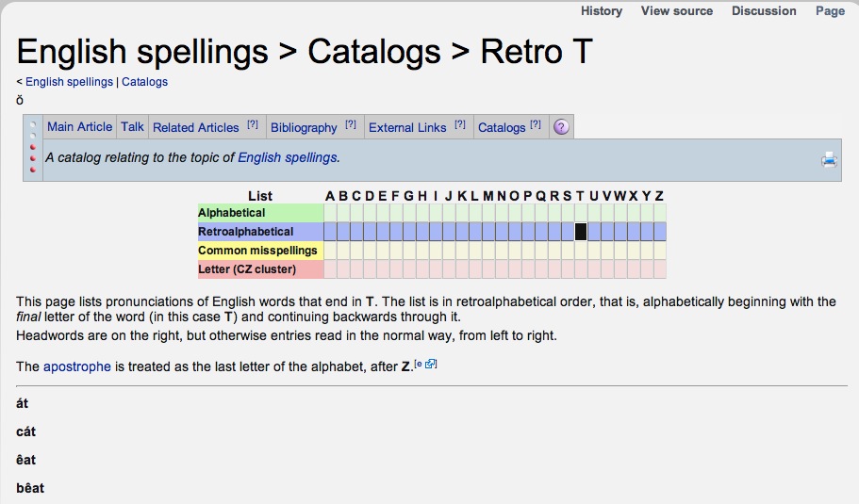Open the Related Articles tab
Screen dimensions: 859x504
pos(196,127)
